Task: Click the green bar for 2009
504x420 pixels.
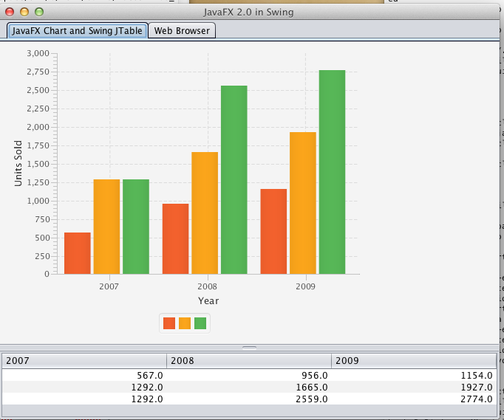Action: [332, 172]
